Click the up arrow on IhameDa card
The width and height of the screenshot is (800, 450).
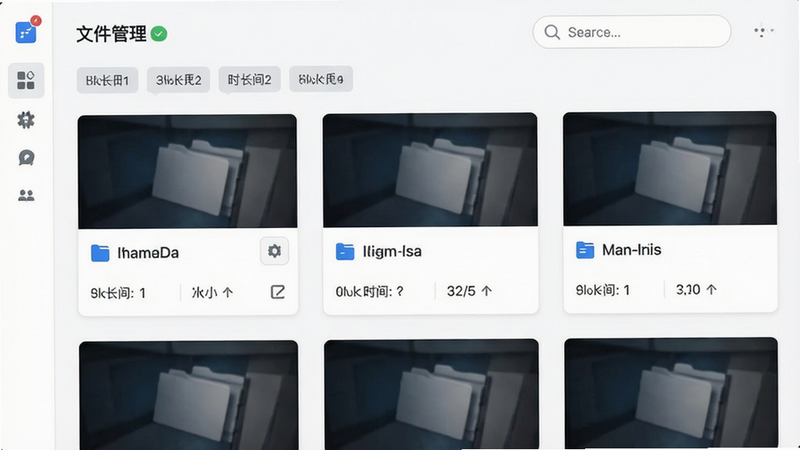click(228, 292)
